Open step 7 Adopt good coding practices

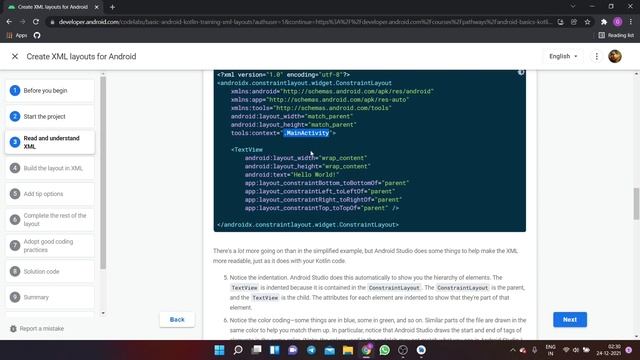click(x=50, y=245)
